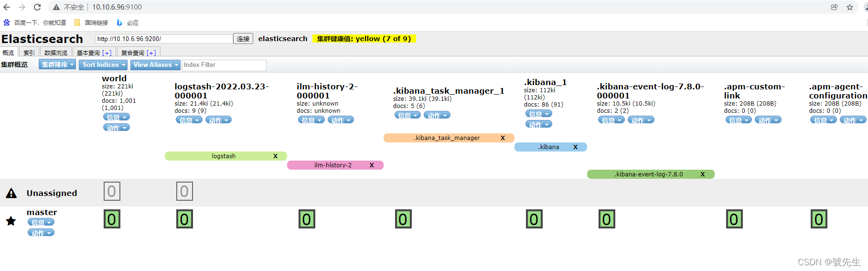
Task: Open 动作 dropdown for logstash-2022.03.23 index
Action: click(x=219, y=120)
